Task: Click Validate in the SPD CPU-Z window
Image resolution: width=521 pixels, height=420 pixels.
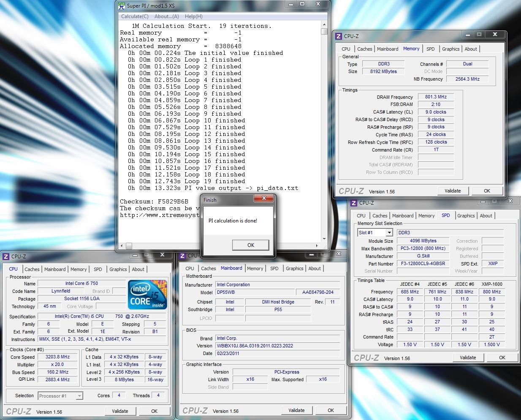Action: 468,358
